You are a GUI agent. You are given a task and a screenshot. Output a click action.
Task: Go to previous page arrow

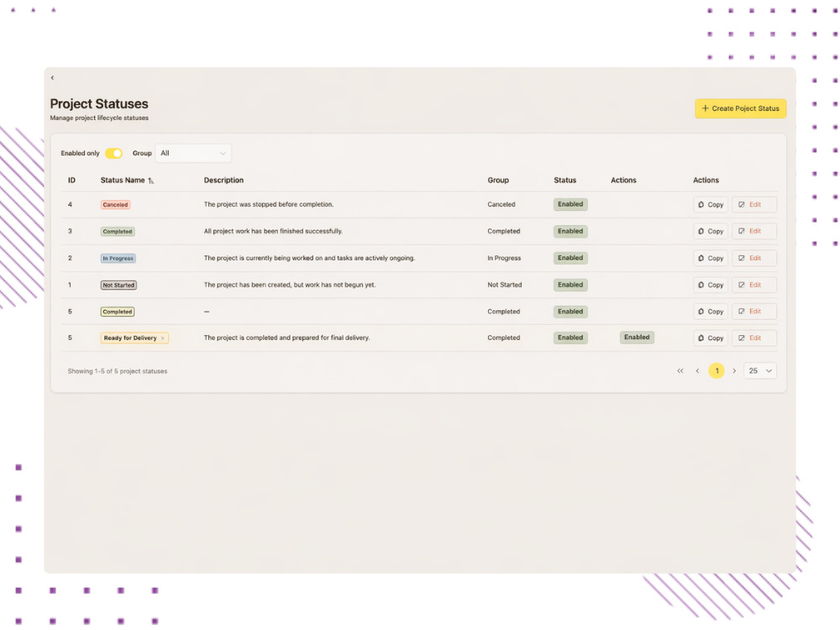point(697,370)
